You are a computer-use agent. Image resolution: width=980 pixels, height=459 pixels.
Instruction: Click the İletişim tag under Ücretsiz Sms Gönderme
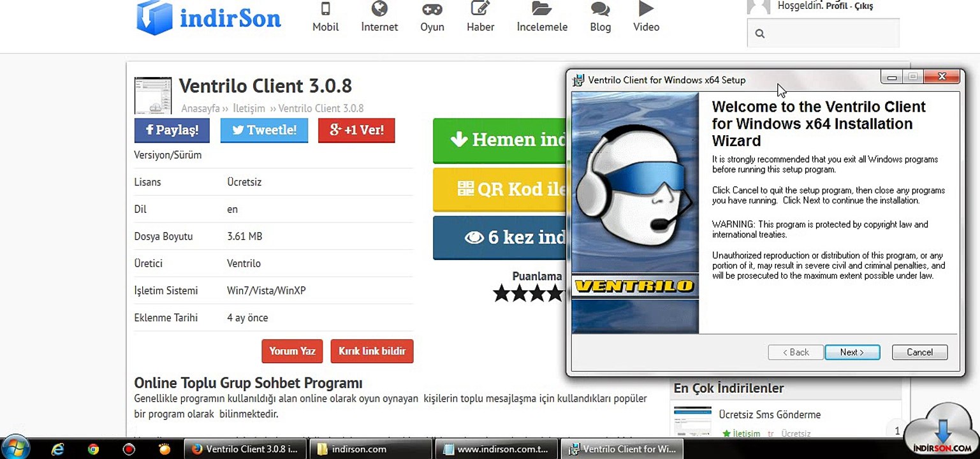point(746,433)
